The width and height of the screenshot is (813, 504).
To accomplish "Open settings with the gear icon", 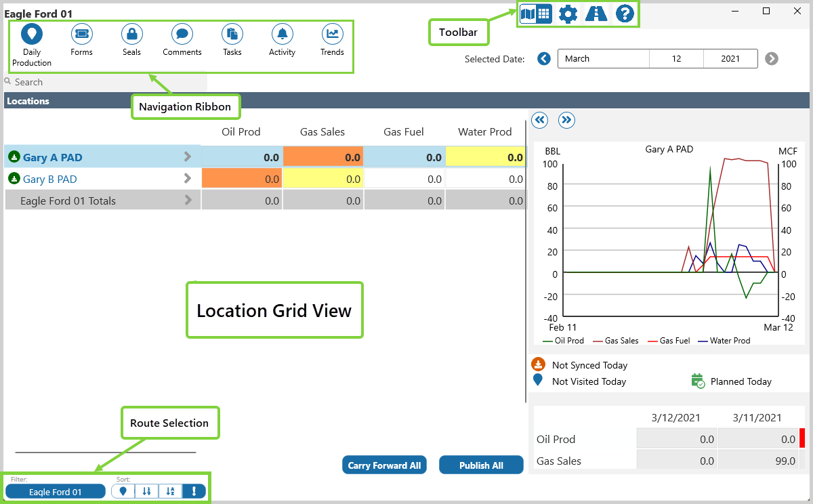I will pyautogui.click(x=568, y=14).
